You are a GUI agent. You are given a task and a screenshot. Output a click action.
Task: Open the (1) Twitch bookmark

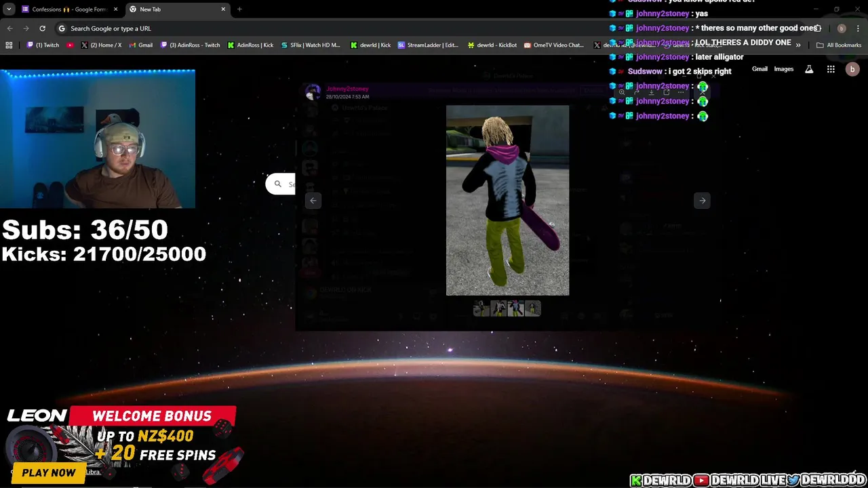click(x=43, y=45)
